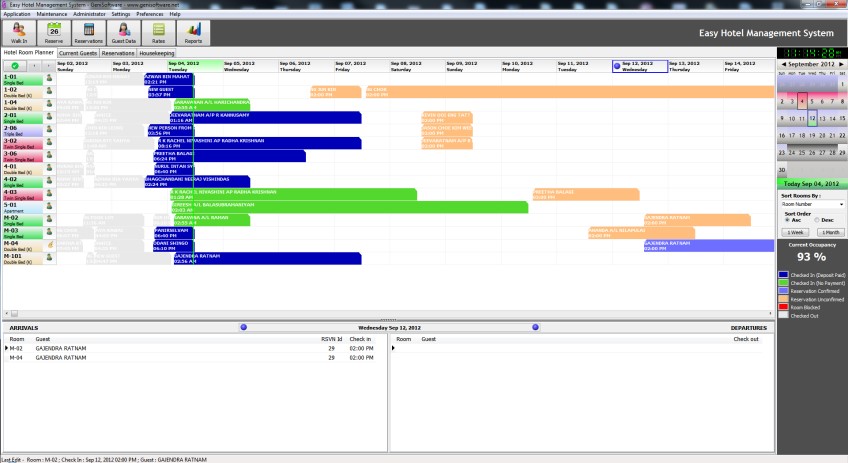Switch to the Housekeeping tab
848x463 pixels.
point(157,53)
